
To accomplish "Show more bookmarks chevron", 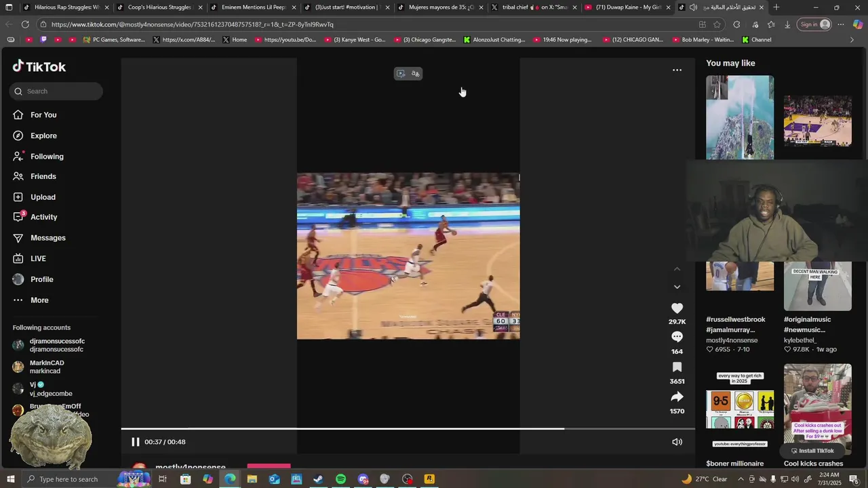I will click(852, 39).
